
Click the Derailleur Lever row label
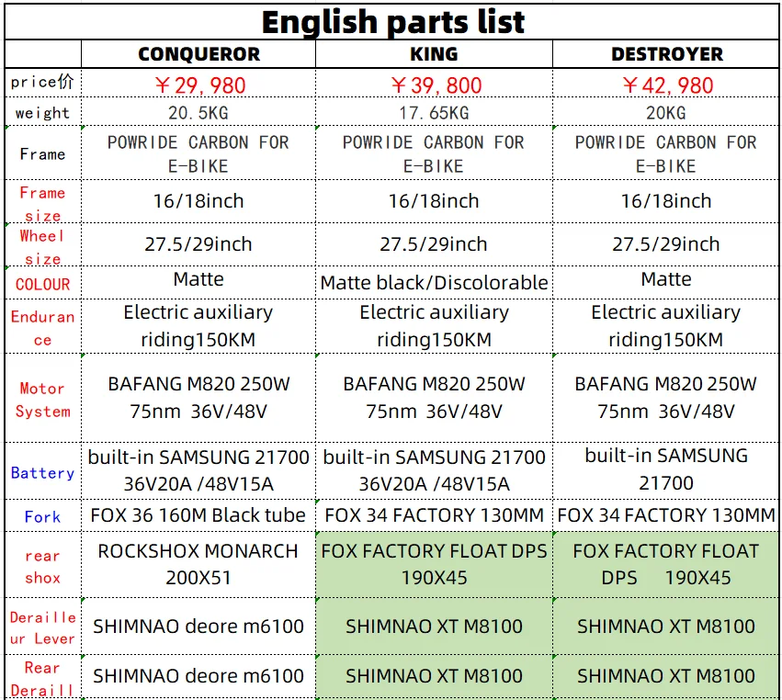[43, 627]
